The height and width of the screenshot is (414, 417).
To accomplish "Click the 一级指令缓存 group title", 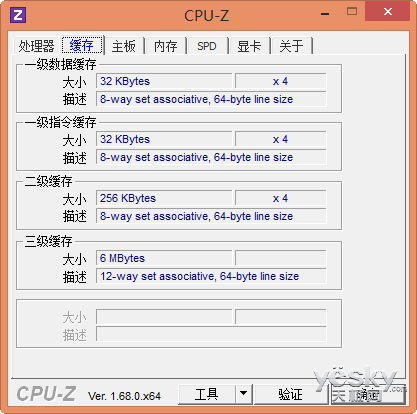I will 61,122.
